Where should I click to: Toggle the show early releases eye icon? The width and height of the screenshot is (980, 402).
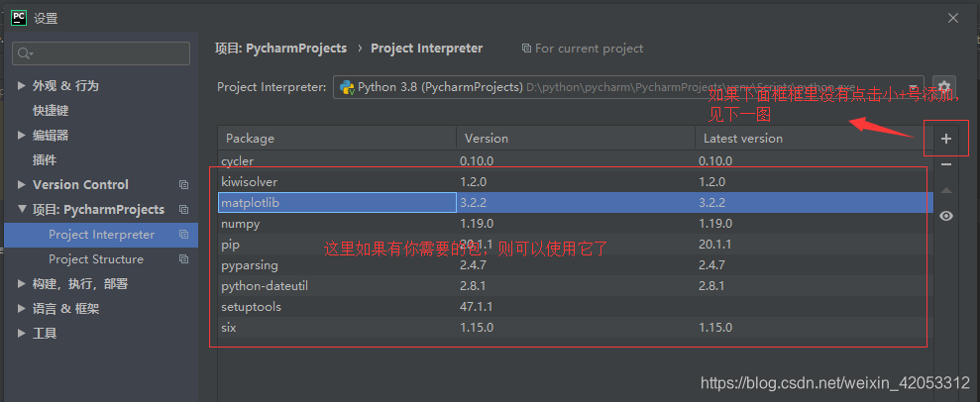(x=946, y=216)
